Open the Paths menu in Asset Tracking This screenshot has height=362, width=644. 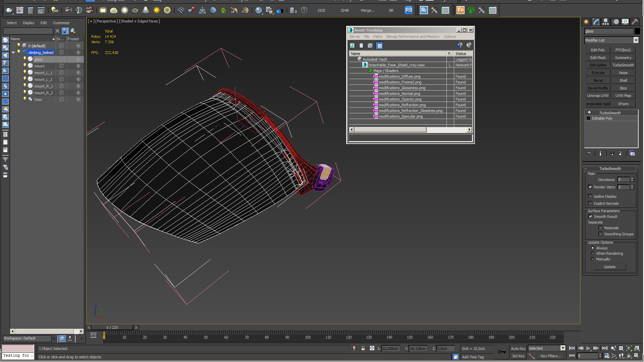coord(378,37)
